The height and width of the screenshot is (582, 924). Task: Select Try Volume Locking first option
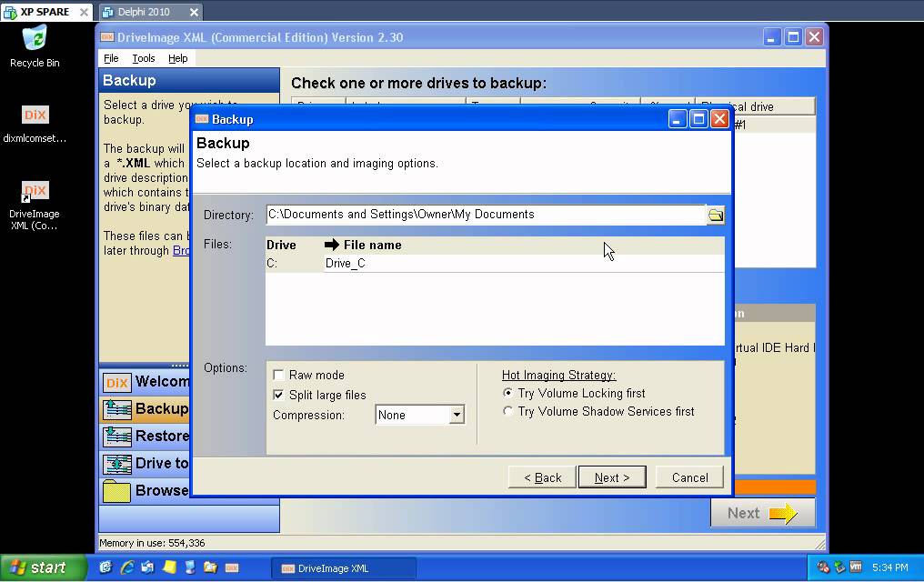pos(507,392)
